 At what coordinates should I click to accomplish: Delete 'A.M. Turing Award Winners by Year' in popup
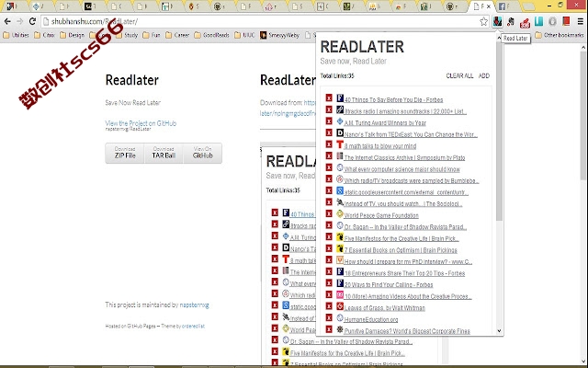pos(329,121)
